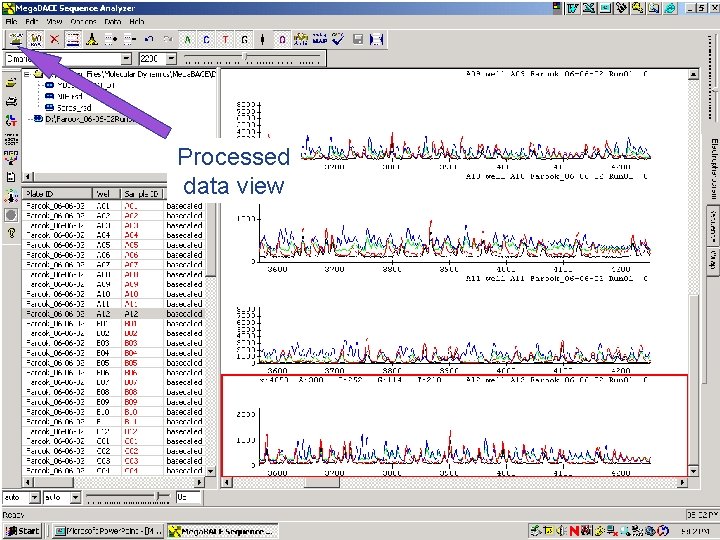Click the printer icon in left sidebar

pos(11,101)
